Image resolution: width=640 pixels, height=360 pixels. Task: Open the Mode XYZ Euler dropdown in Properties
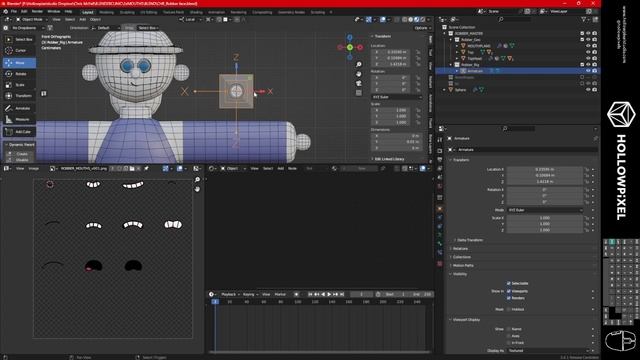(544, 210)
